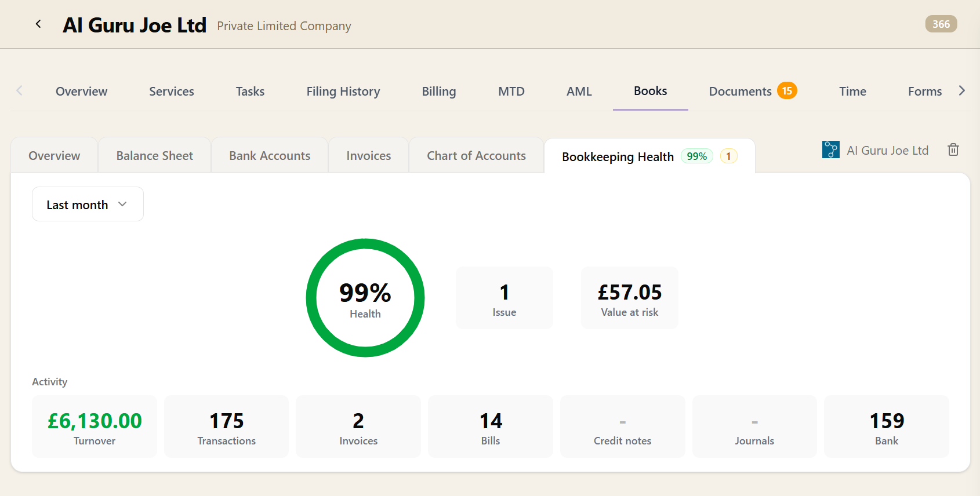View the Bank Accounts sub-tab
The height and width of the screenshot is (496, 980).
pyautogui.click(x=270, y=155)
